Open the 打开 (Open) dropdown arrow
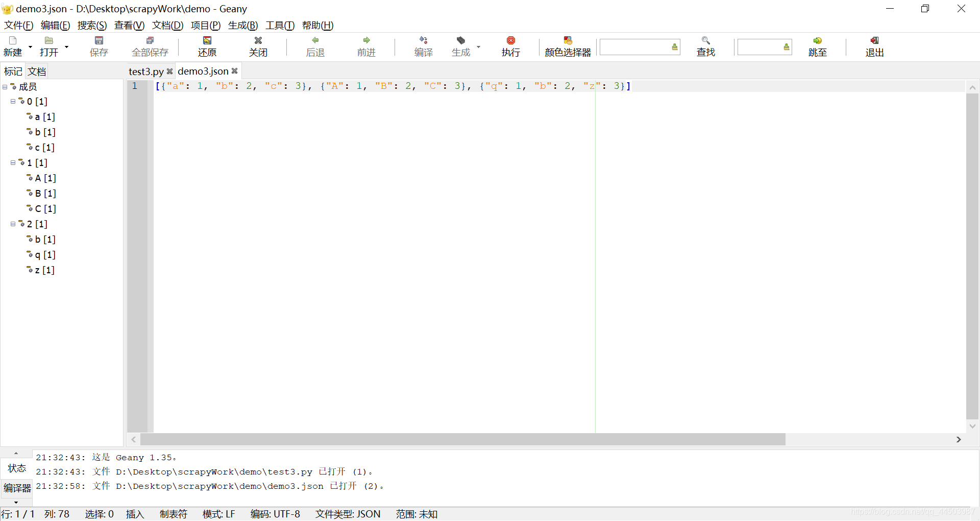 [x=65, y=46]
